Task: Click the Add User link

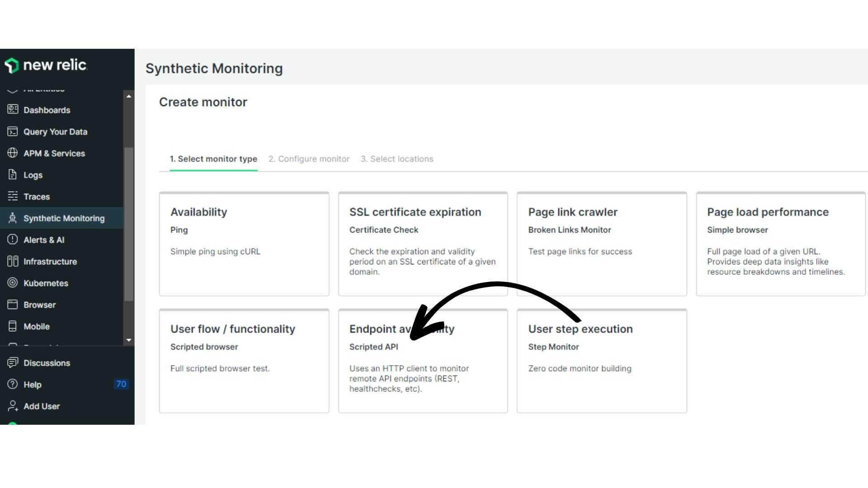Action: (42, 406)
